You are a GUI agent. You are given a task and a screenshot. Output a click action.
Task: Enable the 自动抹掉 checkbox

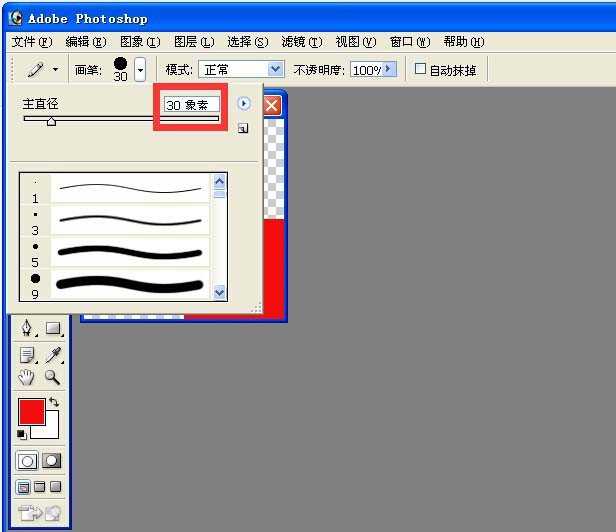(x=421, y=69)
